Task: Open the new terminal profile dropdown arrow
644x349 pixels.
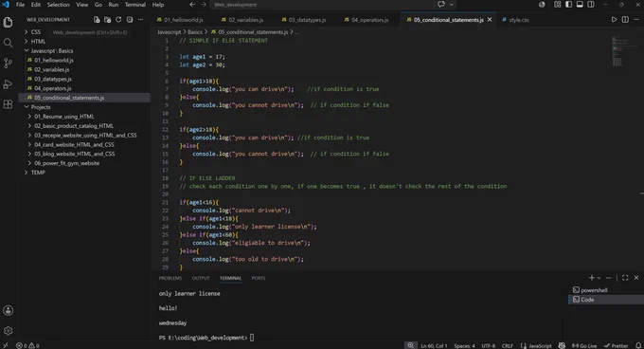Action: click(599, 278)
